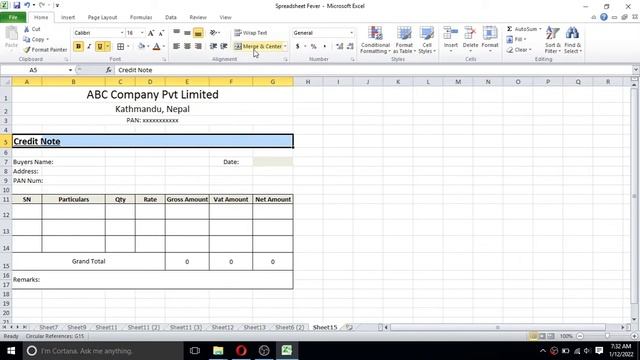Toggle Wrap Text for the cell
The width and height of the screenshot is (640, 360).
(251, 33)
